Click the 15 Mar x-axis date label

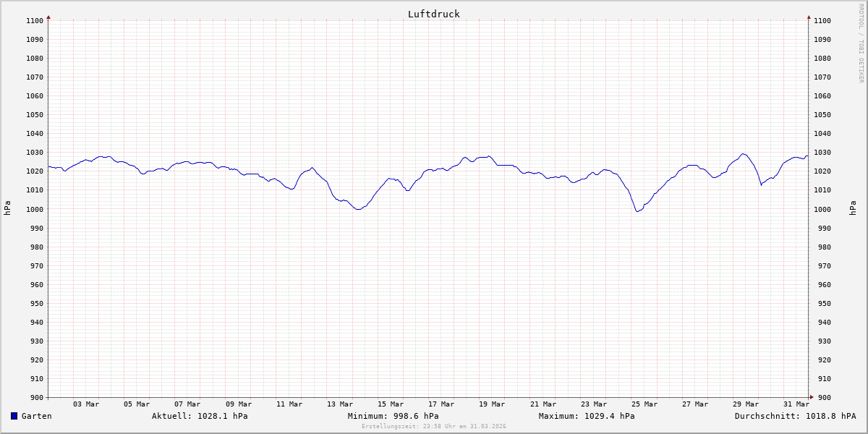tap(391, 404)
